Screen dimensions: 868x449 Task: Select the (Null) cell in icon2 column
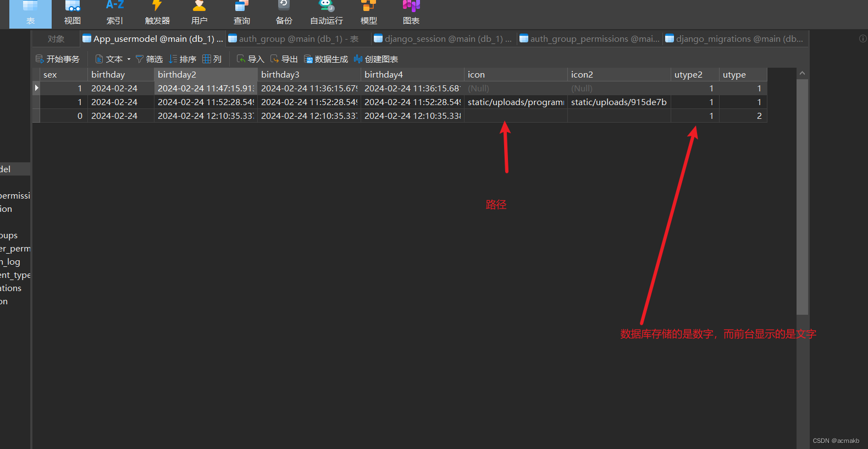click(619, 88)
